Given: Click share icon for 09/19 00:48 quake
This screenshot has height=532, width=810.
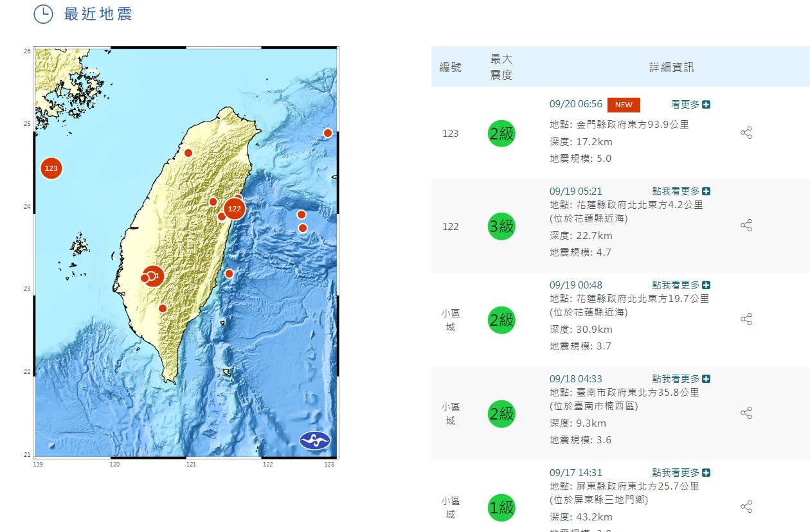Looking at the screenshot, I should [746, 319].
